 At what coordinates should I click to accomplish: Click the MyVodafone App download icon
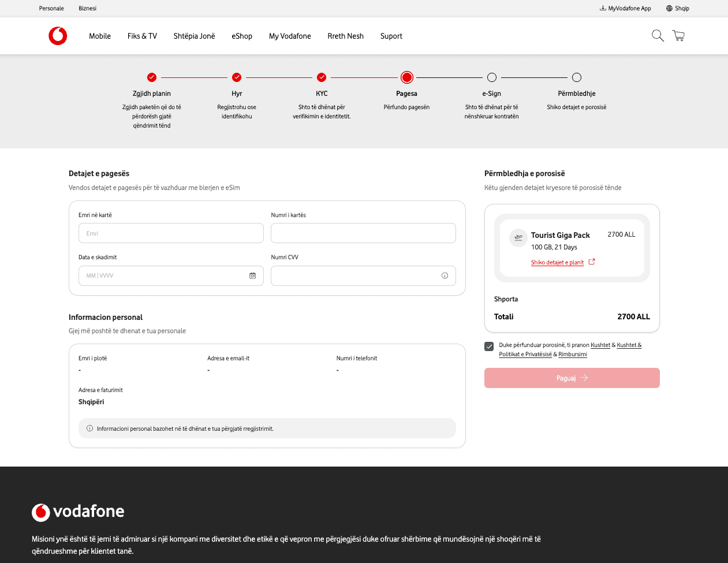(x=603, y=8)
